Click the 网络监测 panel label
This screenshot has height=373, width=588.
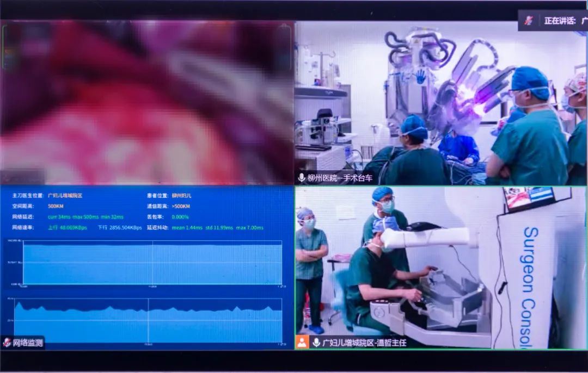coord(27,343)
